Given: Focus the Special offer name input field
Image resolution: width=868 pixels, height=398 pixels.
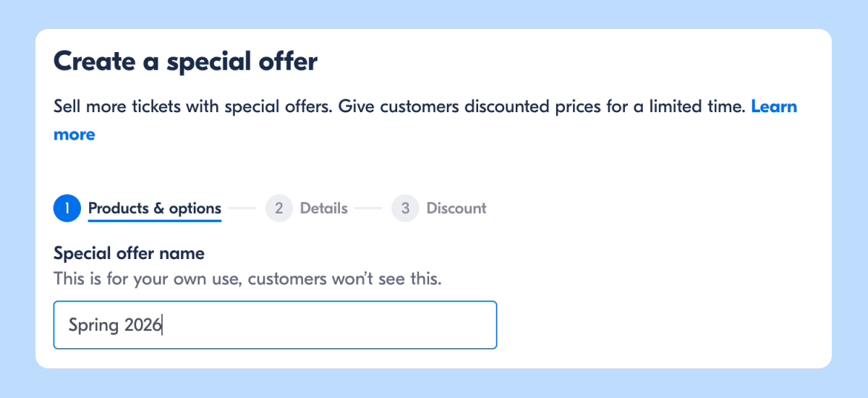Looking at the screenshot, I should coord(275,325).
